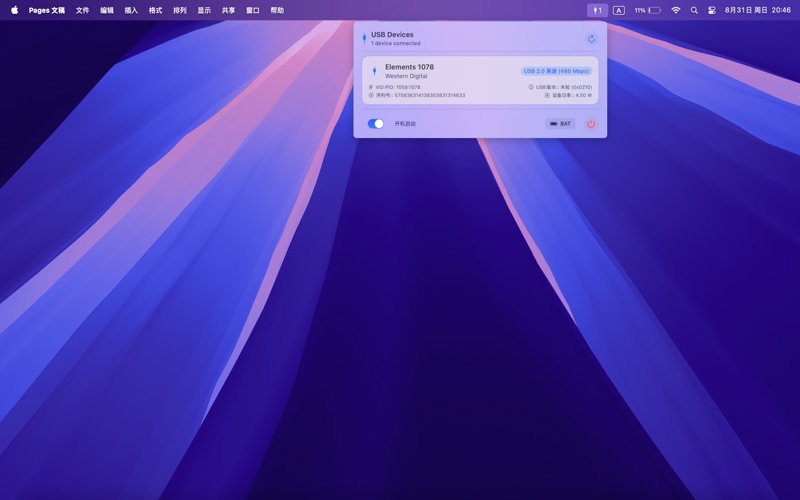Select the Elements 1078 device name
The height and width of the screenshot is (500, 800).
click(409, 67)
